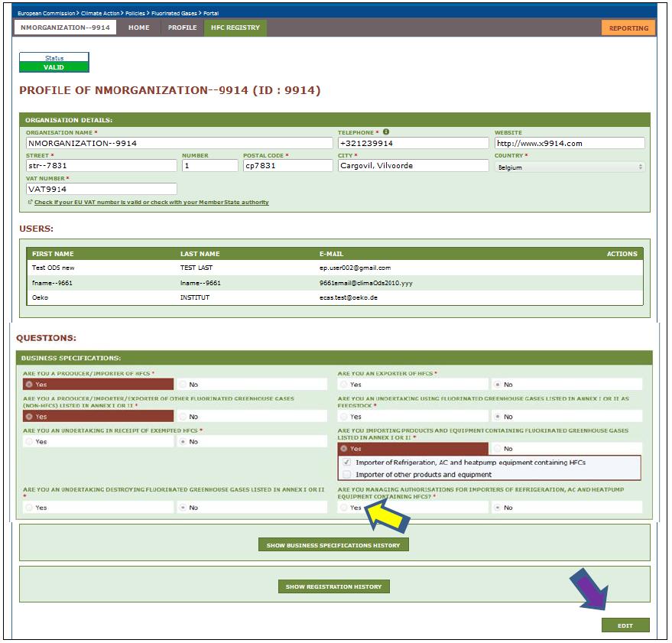
Task: Click the E-MAIL column header
Action: tap(331, 254)
